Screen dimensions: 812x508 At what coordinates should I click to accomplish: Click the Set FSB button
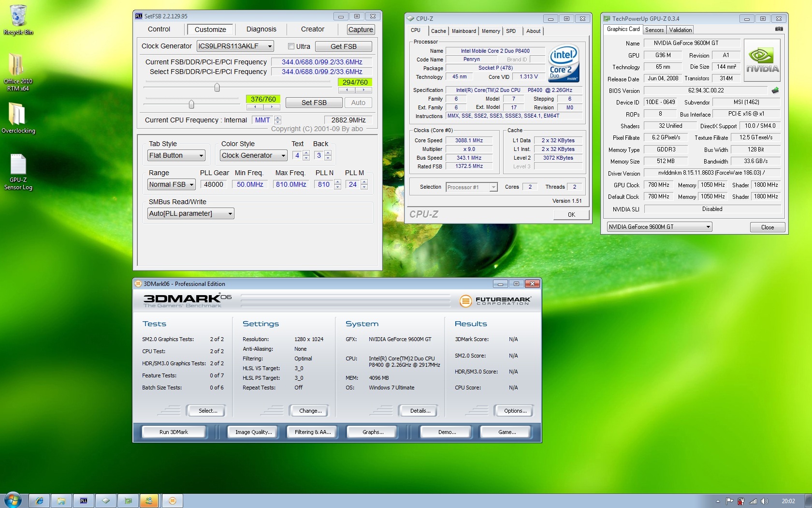[x=314, y=103]
